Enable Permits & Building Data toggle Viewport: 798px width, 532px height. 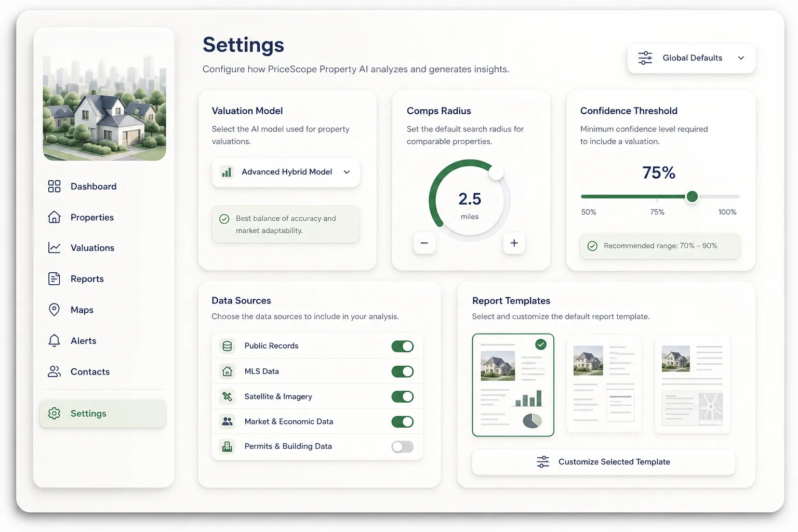403,446
